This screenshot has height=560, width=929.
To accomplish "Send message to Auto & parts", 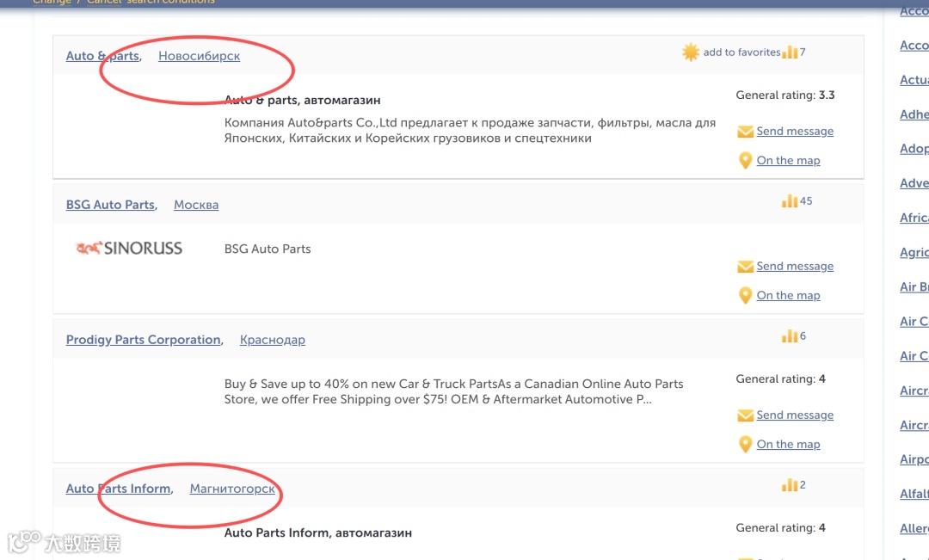I will coord(795,131).
